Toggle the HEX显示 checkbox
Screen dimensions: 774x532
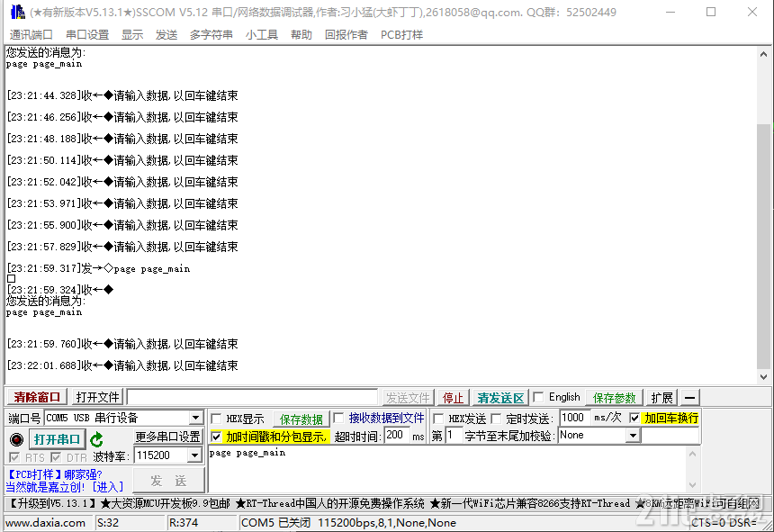pos(216,419)
